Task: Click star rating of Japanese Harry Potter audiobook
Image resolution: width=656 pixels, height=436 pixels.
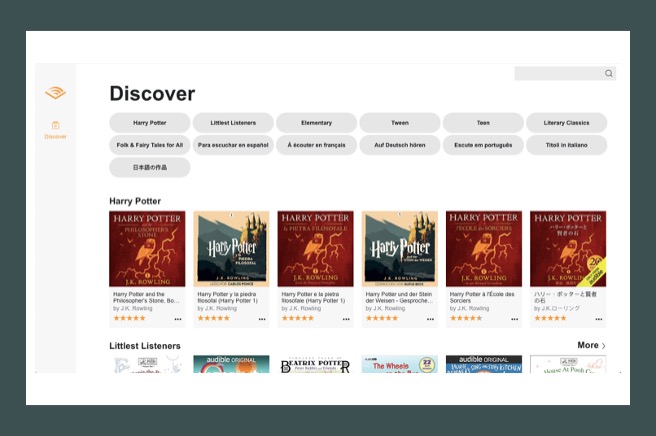Action: [x=550, y=318]
